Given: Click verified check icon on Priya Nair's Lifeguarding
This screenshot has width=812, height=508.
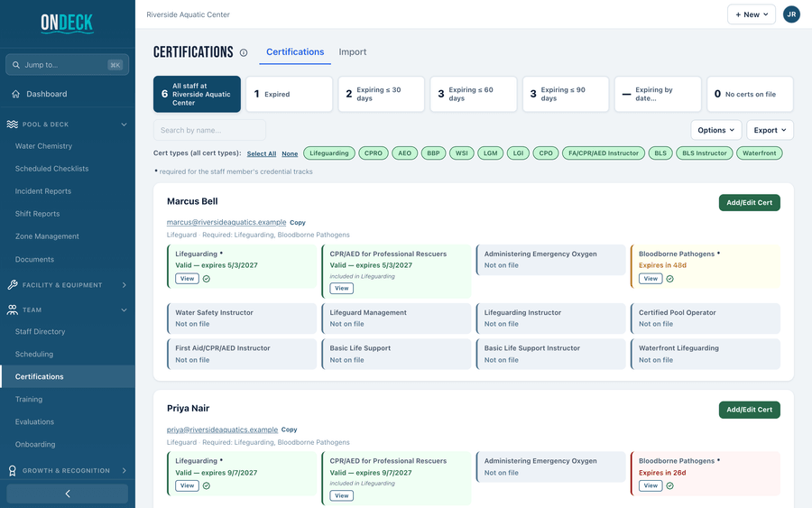Looking at the screenshot, I should click(x=207, y=485).
